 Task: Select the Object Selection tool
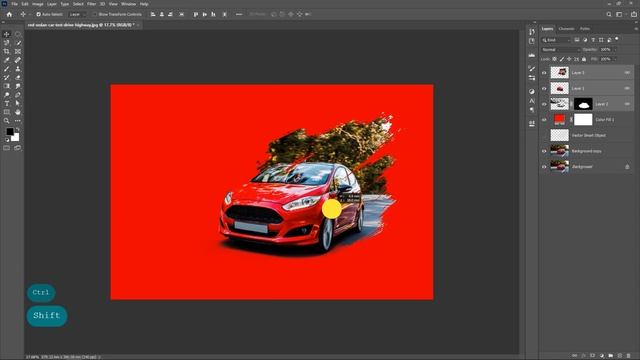coord(7,43)
